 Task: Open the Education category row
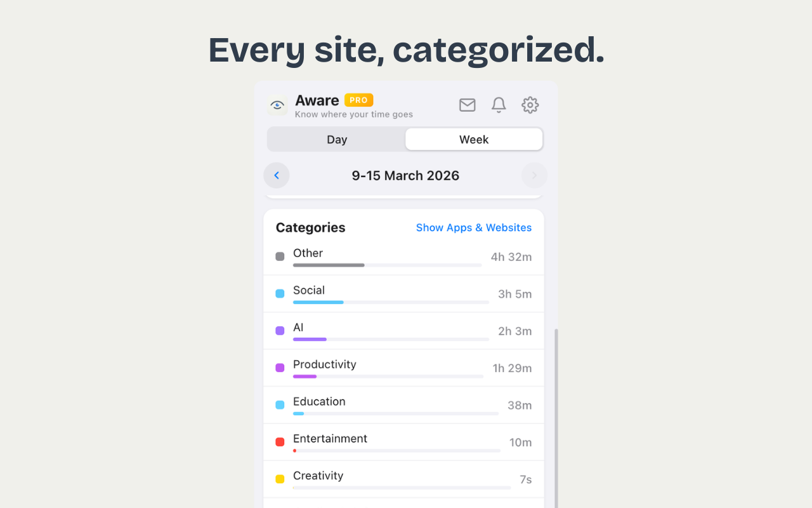point(403,405)
